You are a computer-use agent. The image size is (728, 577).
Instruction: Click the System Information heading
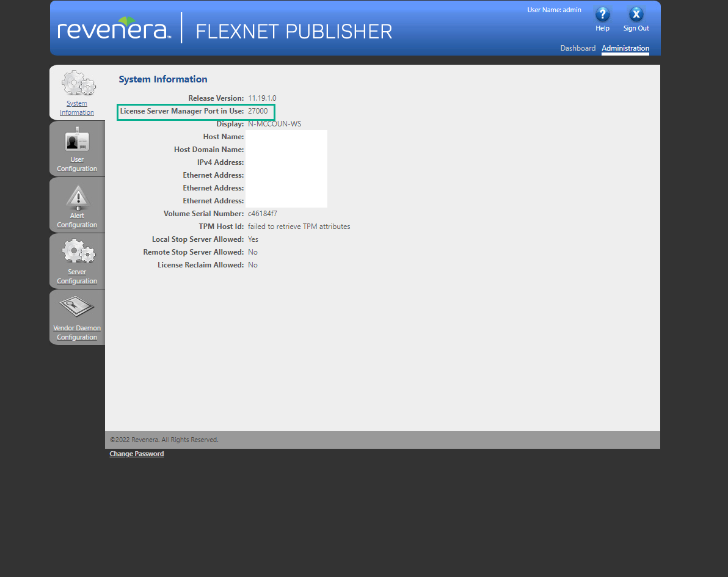(163, 79)
